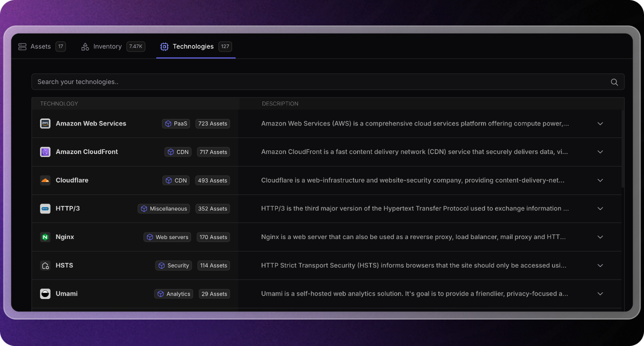
Task: Click the Amazon CloudFront logo icon
Action: (x=45, y=152)
